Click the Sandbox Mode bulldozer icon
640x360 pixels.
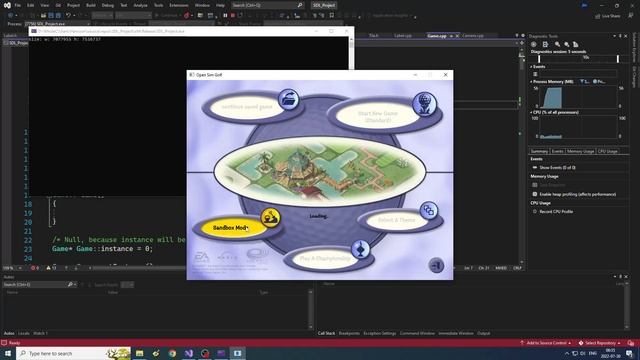271,218
